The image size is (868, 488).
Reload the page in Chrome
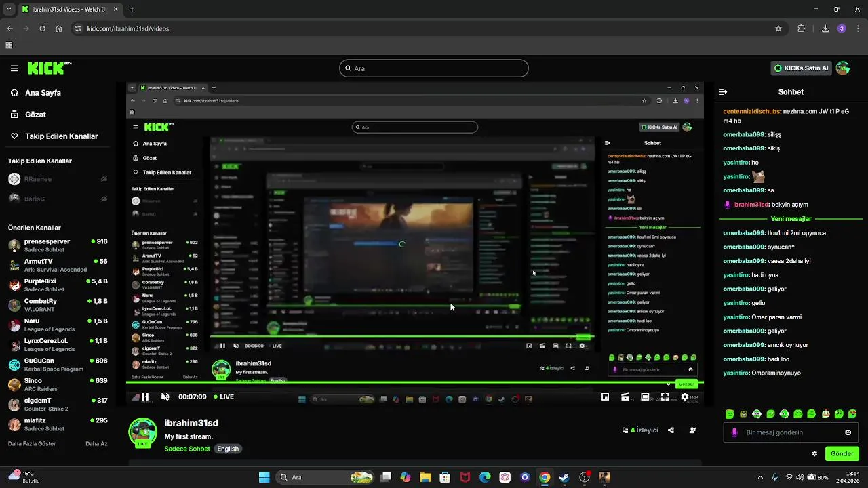click(x=43, y=28)
